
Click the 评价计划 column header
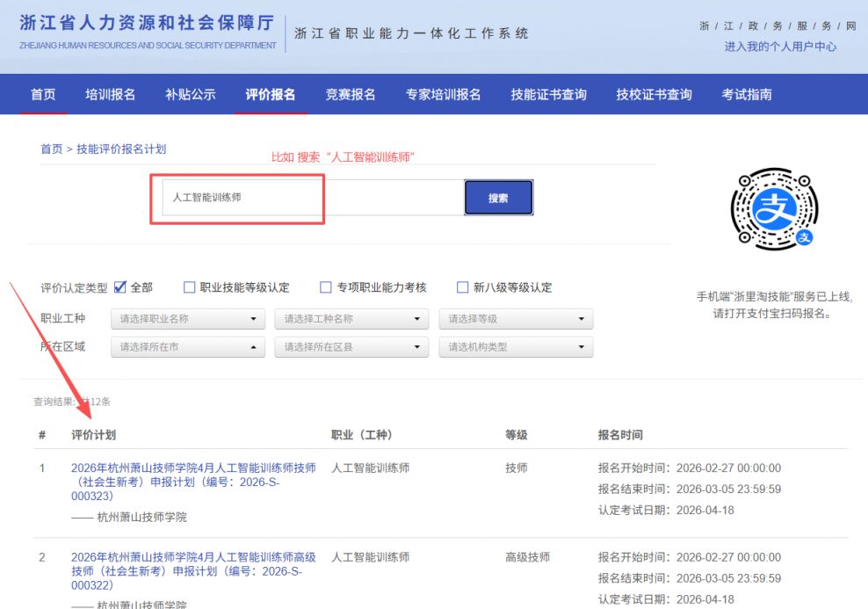click(93, 435)
